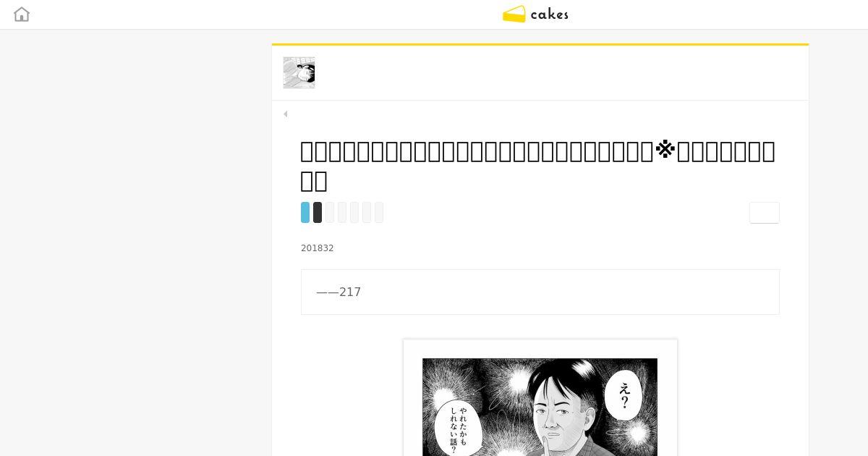This screenshot has width=868, height=456.
Task: Click the summary box containing 217
Action: tap(540, 292)
